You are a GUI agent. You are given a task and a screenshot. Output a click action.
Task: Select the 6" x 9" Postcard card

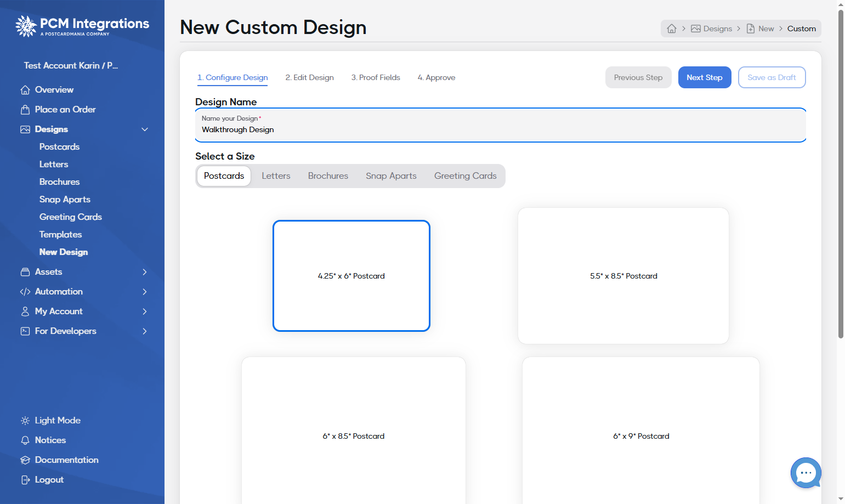(641, 431)
